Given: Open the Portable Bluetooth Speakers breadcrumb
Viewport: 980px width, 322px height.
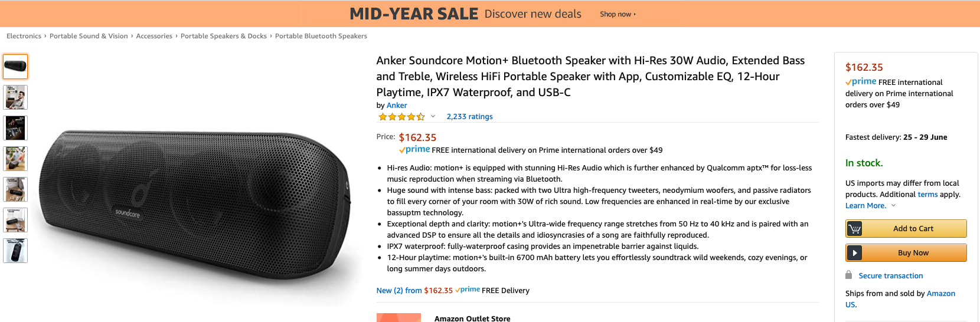Looking at the screenshot, I should pyautogui.click(x=321, y=36).
